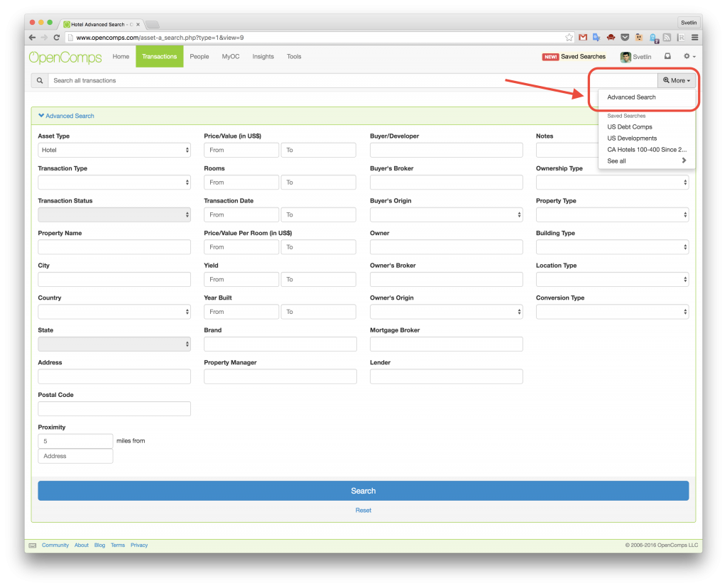Open the People tab
The width and height of the screenshot is (727, 588).
[199, 57]
